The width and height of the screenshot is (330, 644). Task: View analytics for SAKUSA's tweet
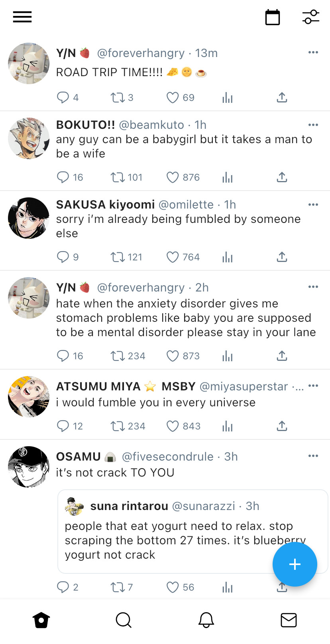tap(227, 257)
